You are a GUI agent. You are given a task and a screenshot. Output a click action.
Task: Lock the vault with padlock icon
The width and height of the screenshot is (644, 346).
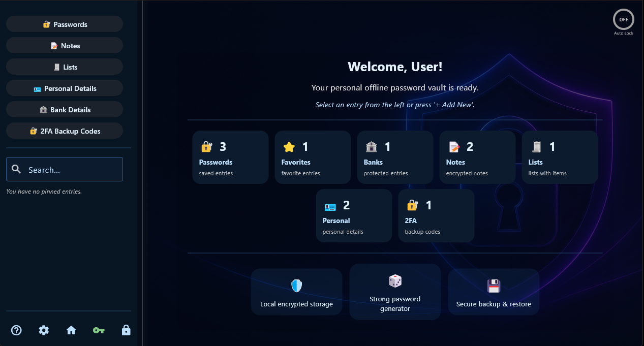(x=126, y=330)
